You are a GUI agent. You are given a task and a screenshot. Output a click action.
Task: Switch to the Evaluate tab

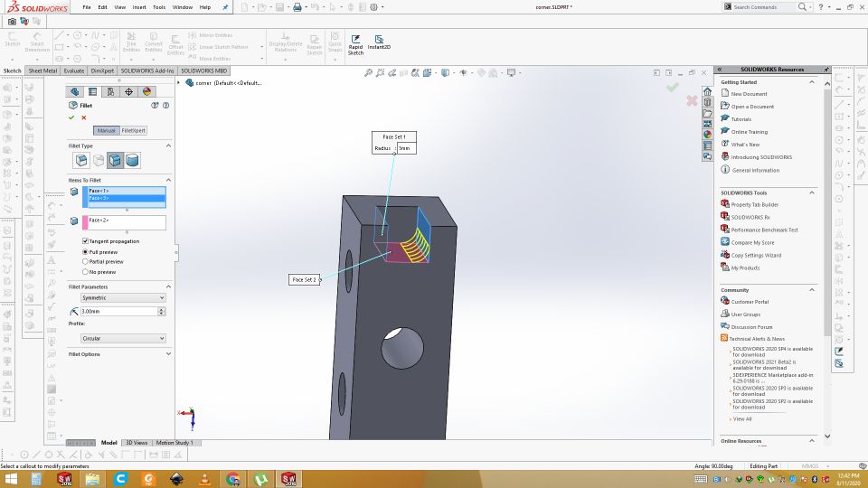point(73,70)
